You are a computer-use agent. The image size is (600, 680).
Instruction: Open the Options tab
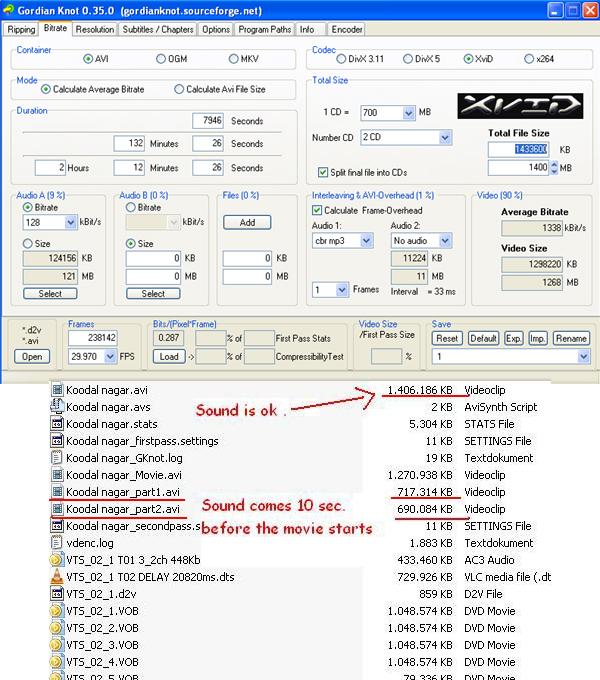coord(216,29)
